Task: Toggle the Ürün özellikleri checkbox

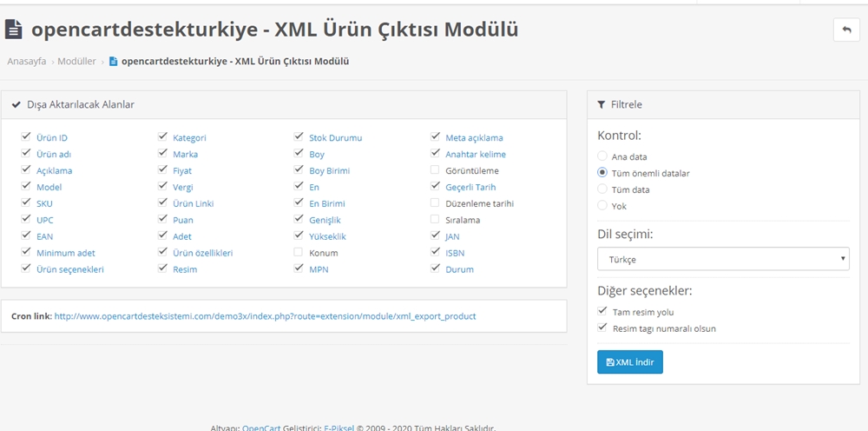Action: 162,251
